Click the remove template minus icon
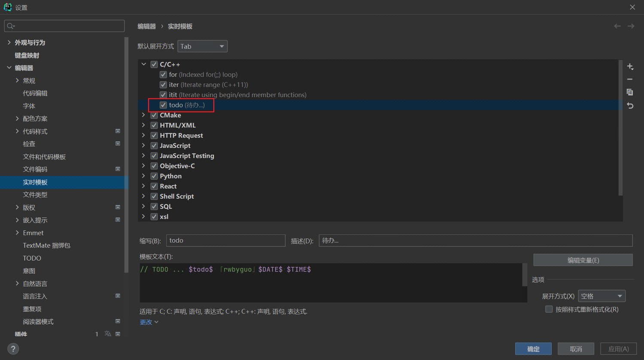The height and width of the screenshot is (360, 644). click(630, 79)
